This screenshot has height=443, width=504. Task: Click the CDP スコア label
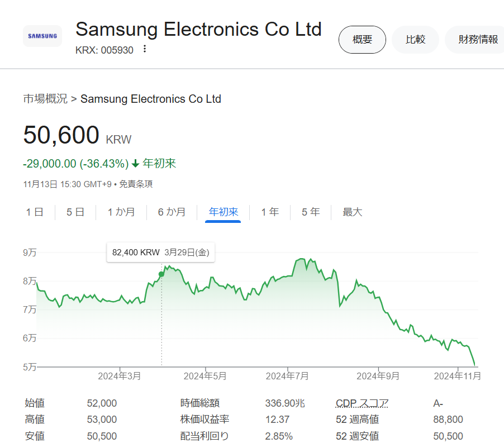pyautogui.click(x=362, y=403)
